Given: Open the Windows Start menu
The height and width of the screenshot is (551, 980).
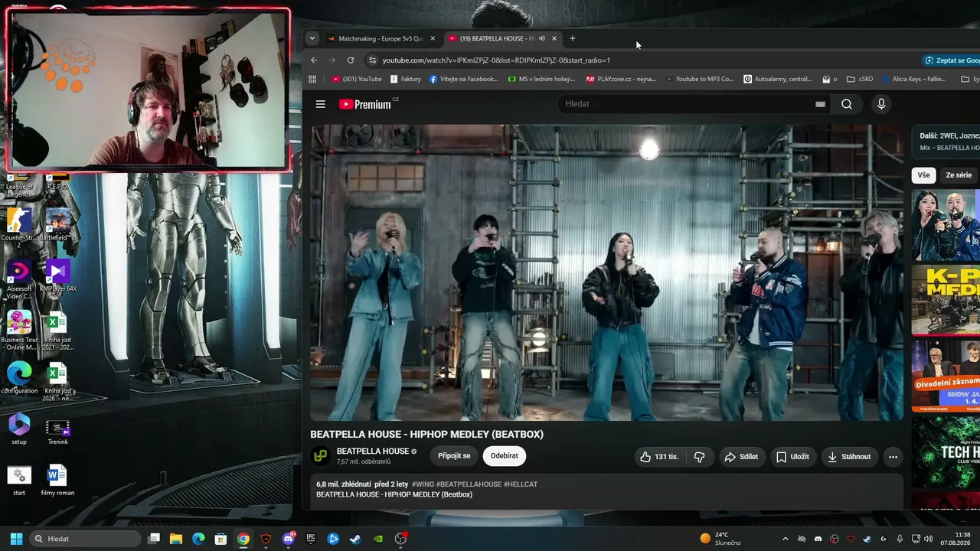Looking at the screenshot, I should click(16, 539).
